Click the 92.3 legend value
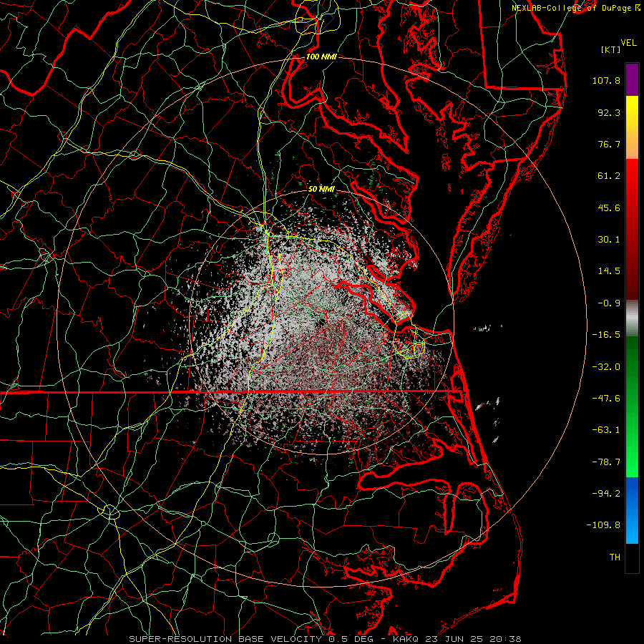Viewport: 644px width, 644px height. pyautogui.click(x=609, y=112)
